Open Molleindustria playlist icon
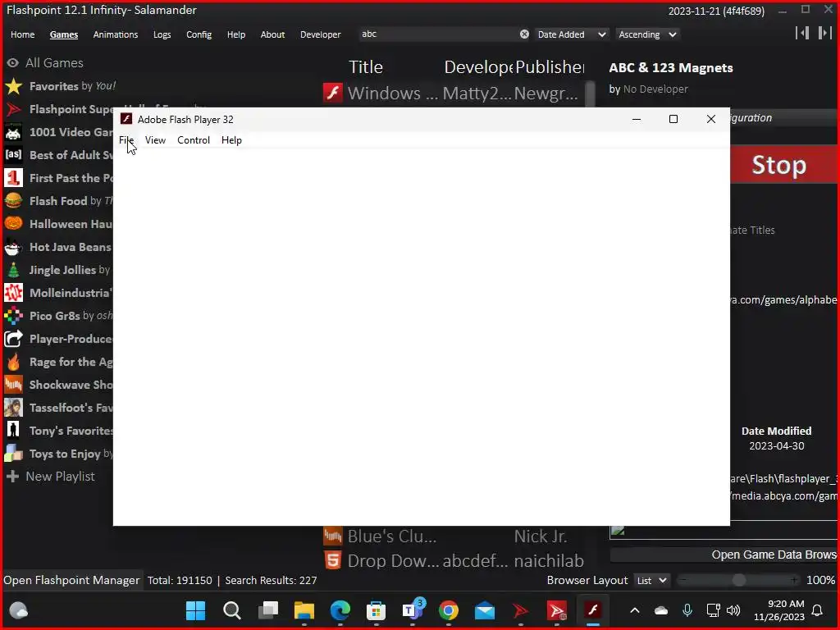Image resolution: width=840 pixels, height=630 pixels. [13, 293]
